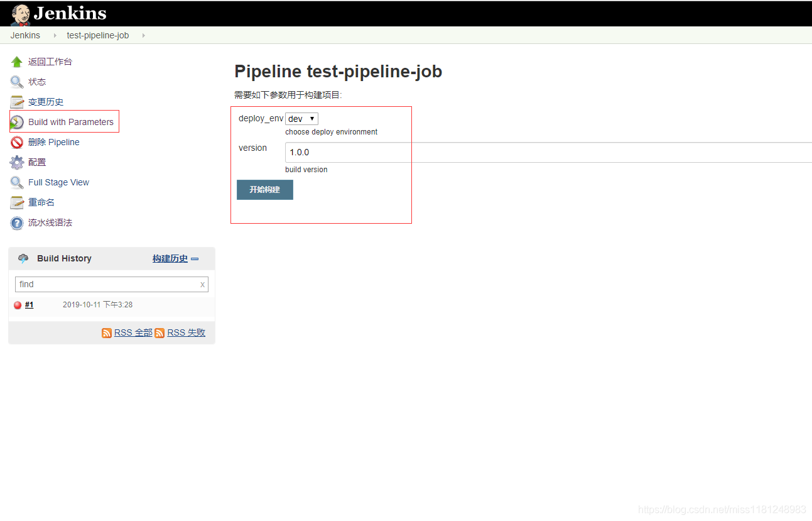Click the Jenkins breadcrumb link
Screen dimensions: 812x521
pyautogui.click(x=25, y=35)
